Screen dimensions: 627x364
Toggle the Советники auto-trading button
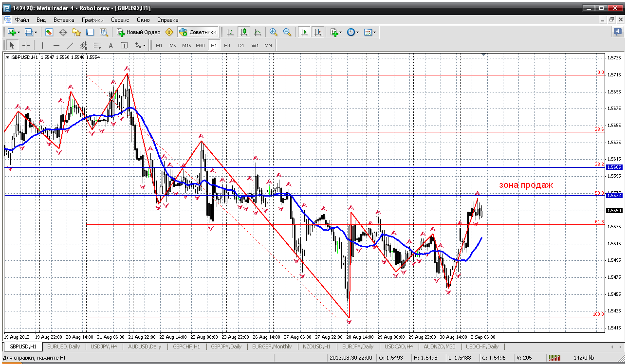198,32
